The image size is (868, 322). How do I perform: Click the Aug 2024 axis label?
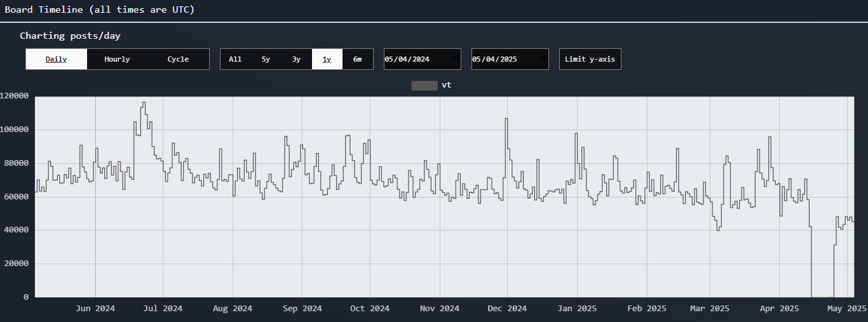pyautogui.click(x=233, y=309)
